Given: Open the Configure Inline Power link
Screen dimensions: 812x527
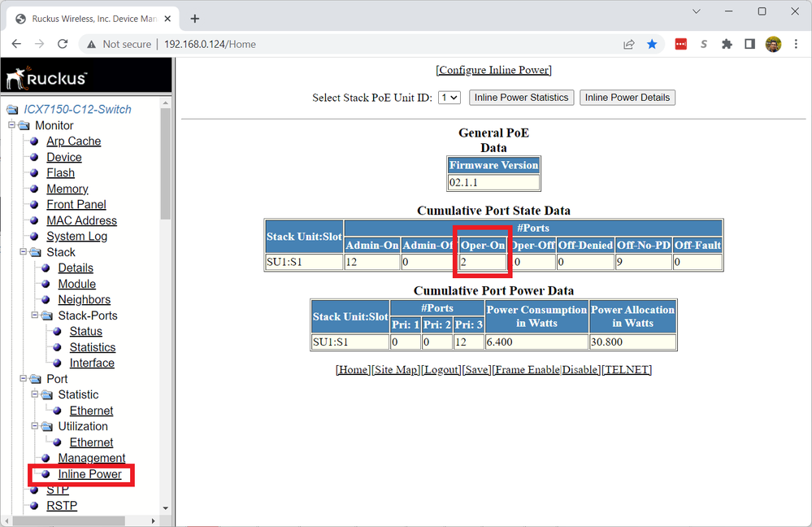Looking at the screenshot, I should (494, 70).
